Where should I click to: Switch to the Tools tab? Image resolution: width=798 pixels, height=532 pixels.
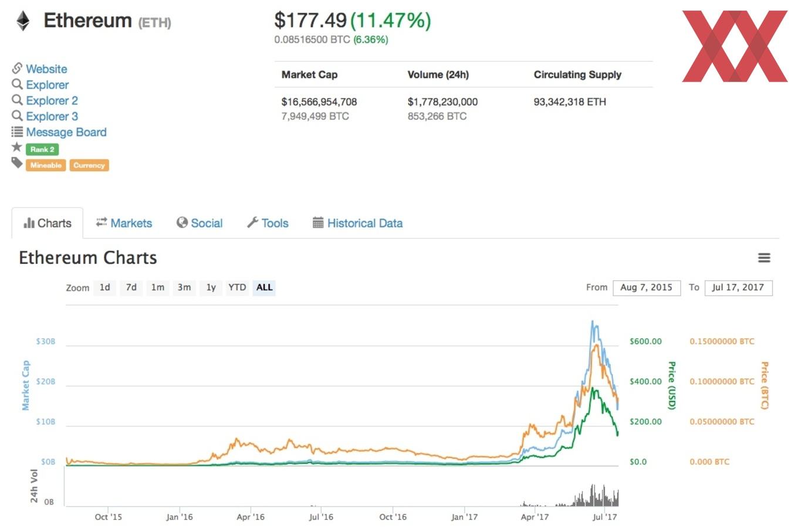tap(268, 223)
